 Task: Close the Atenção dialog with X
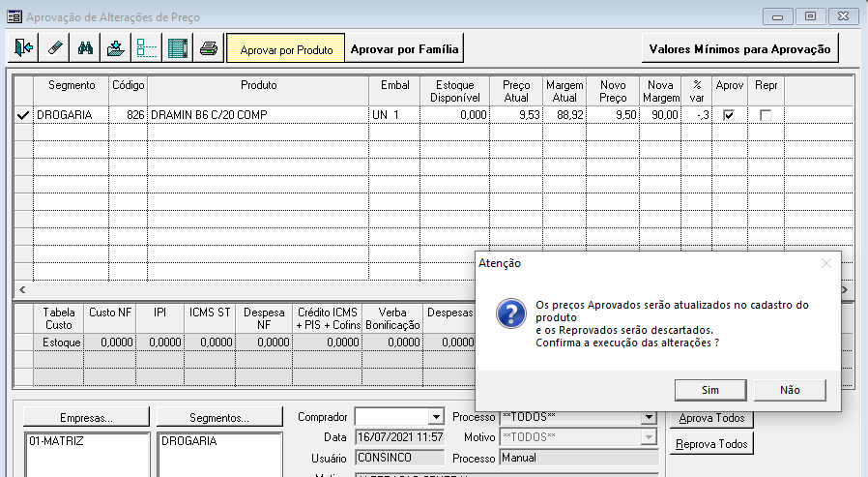(825, 263)
